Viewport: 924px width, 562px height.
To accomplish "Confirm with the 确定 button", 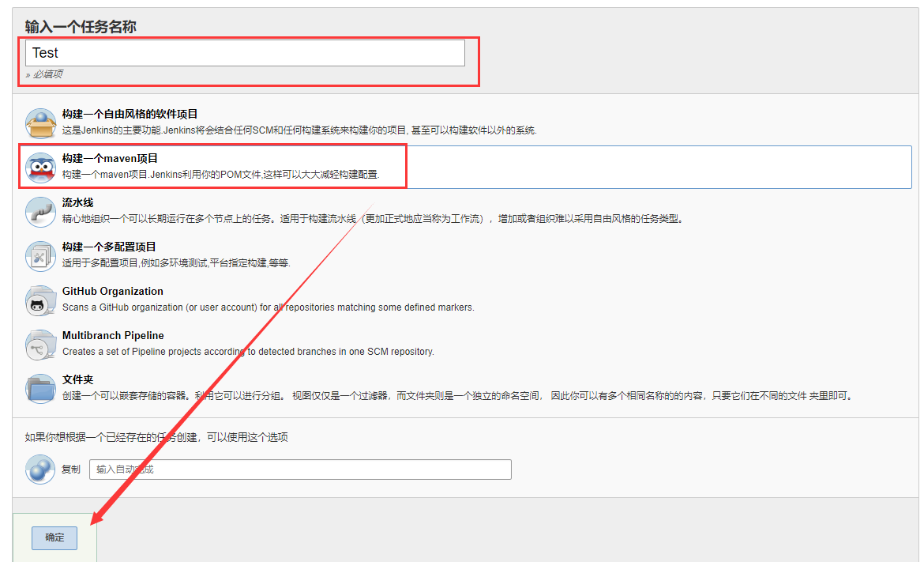I will [54, 537].
